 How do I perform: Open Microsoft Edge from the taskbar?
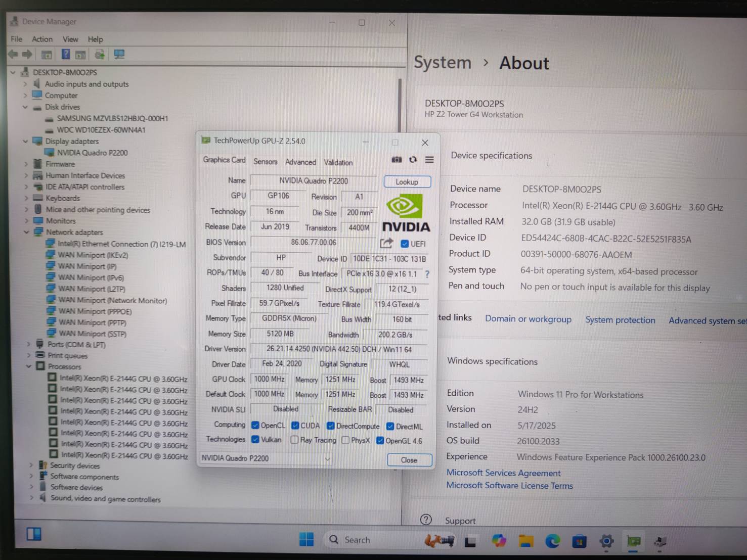pos(552,541)
